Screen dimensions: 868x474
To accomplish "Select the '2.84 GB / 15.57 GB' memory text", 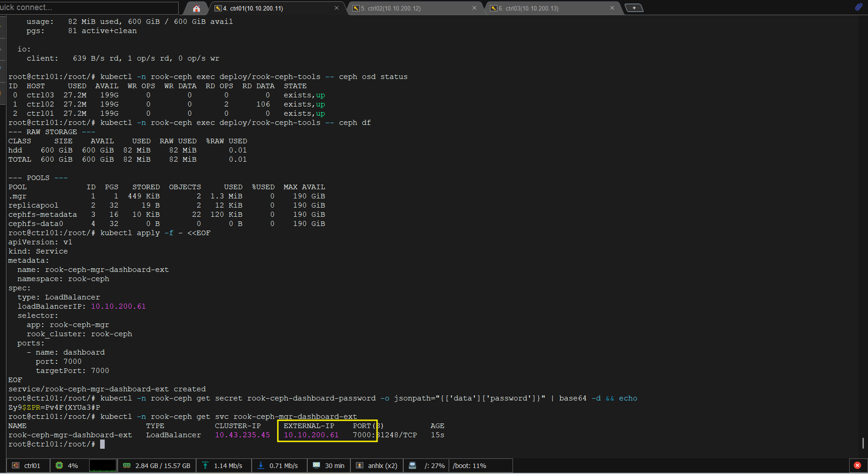I will click(163, 466).
